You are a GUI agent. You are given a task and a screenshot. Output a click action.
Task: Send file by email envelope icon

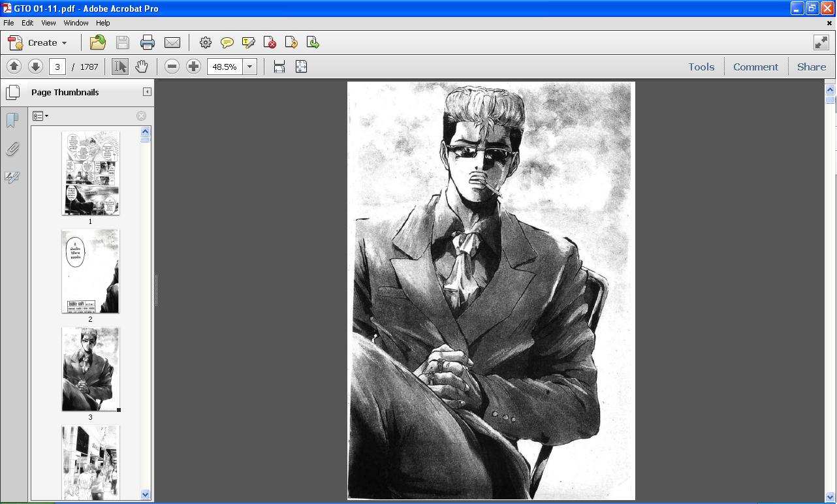[172, 43]
